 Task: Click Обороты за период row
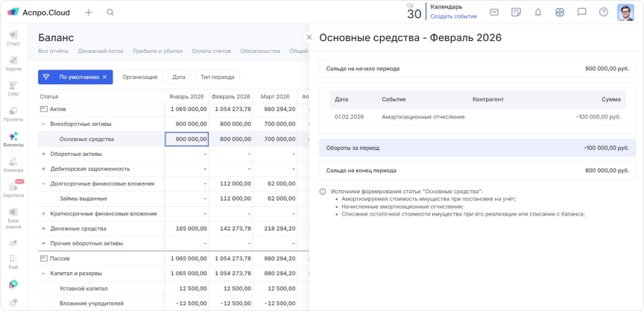(478, 148)
